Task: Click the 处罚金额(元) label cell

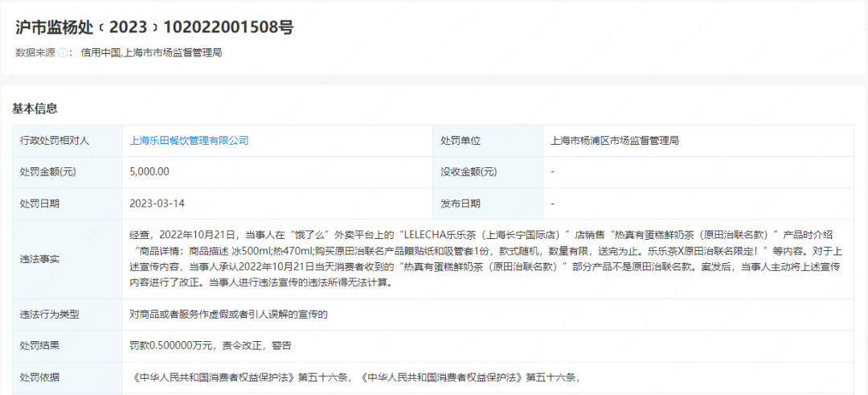Action: click(49, 172)
